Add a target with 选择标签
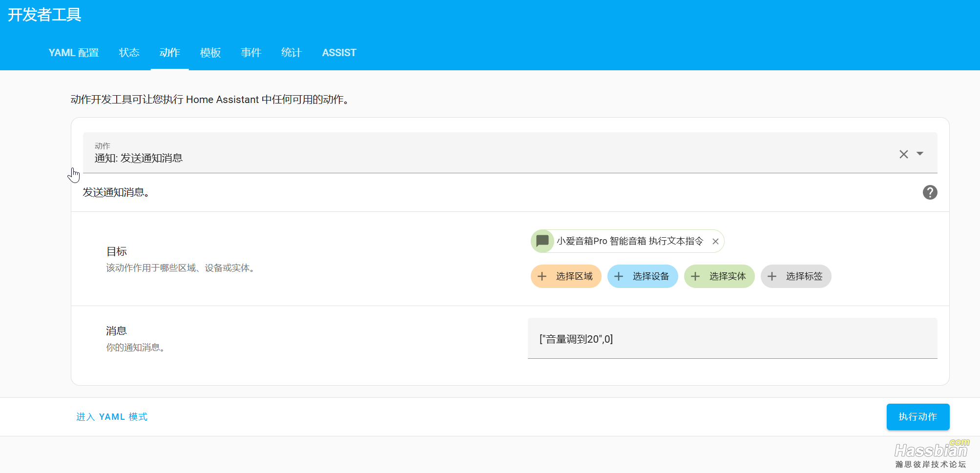Viewport: 980px width, 473px height. [x=796, y=276]
